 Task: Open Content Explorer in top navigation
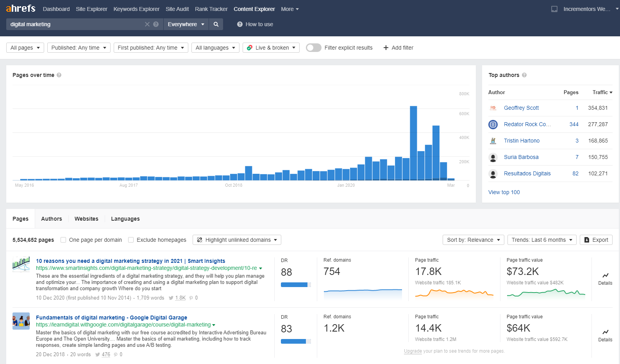pos(254,9)
